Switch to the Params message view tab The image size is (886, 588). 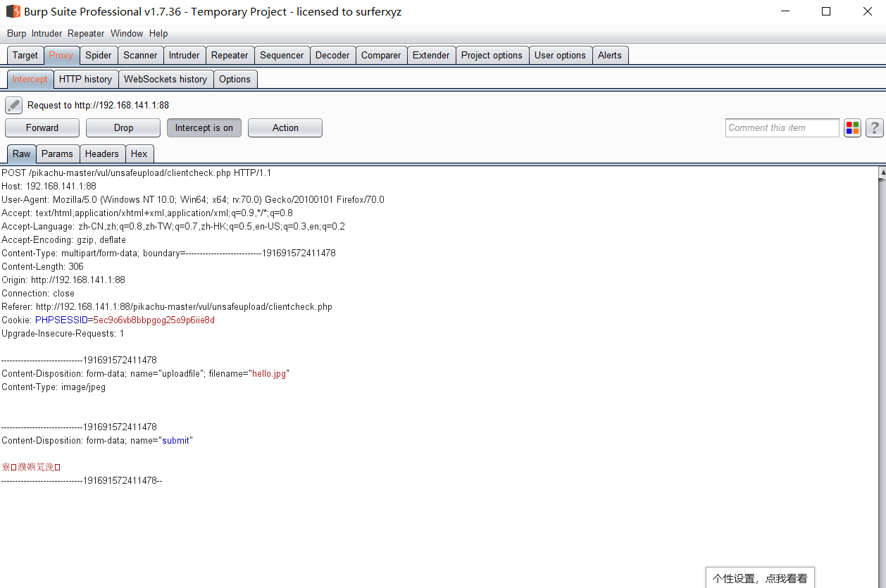pyautogui.click(x=57, y=154)
